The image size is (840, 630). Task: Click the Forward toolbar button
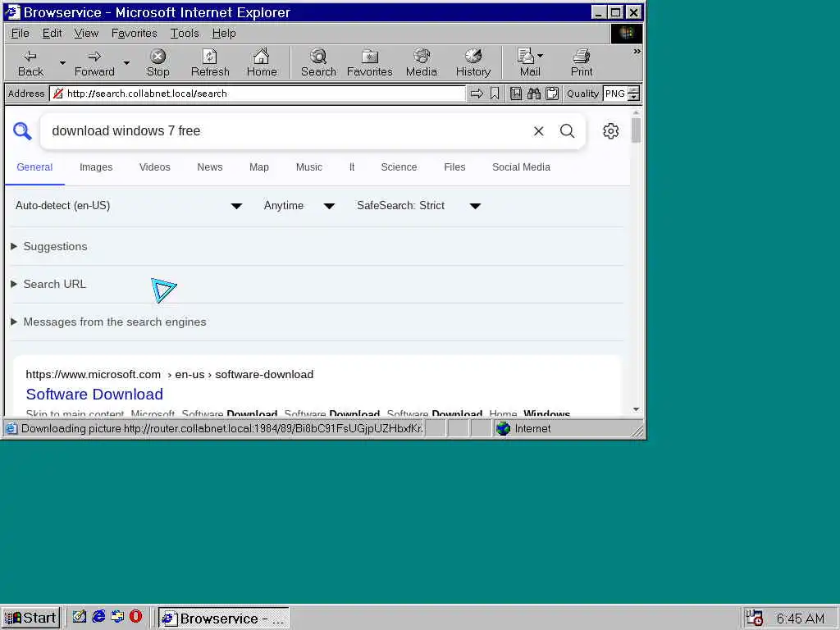[94, 63]
